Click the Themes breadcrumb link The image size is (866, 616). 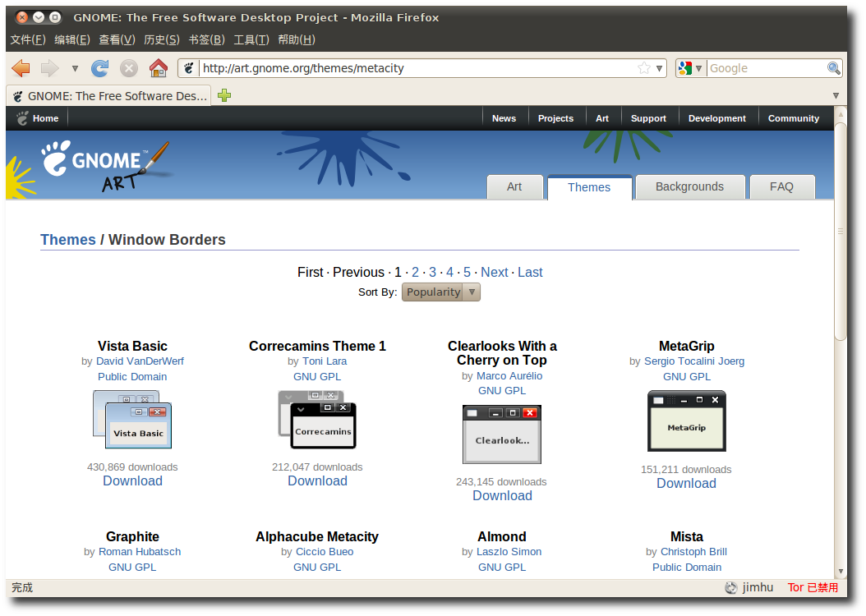pyautogui.click(x=68, y=240)
